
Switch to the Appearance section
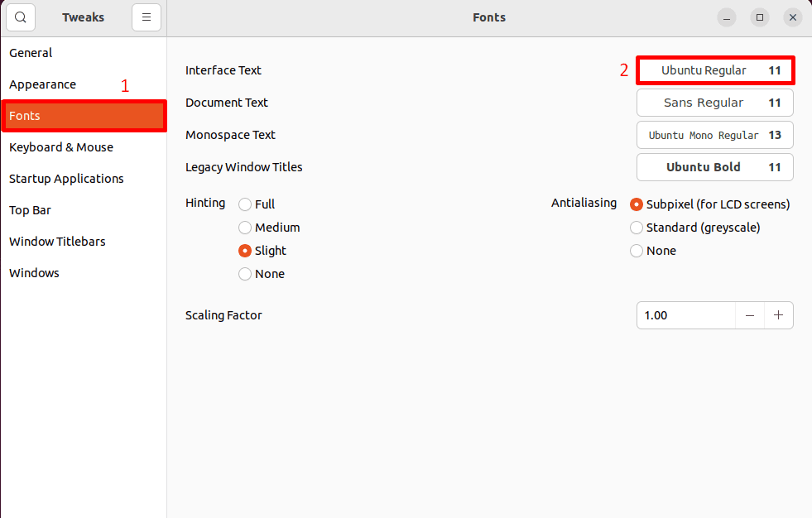42,84
